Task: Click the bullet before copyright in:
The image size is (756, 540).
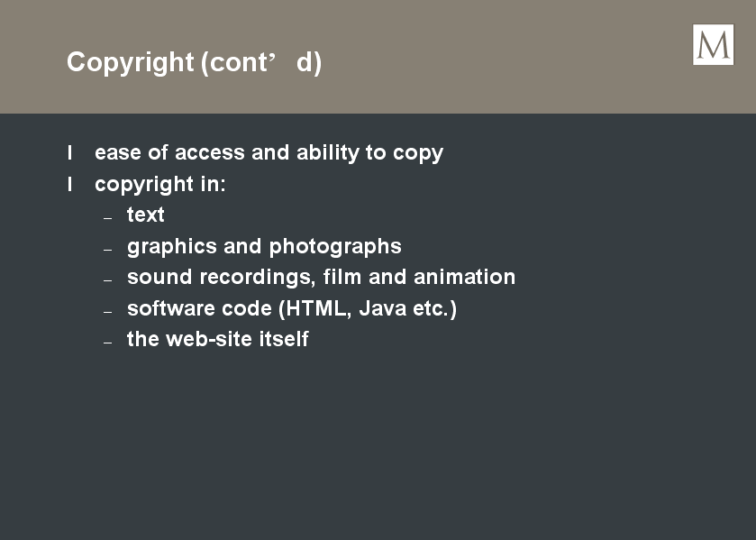Action: coord(70,184)
